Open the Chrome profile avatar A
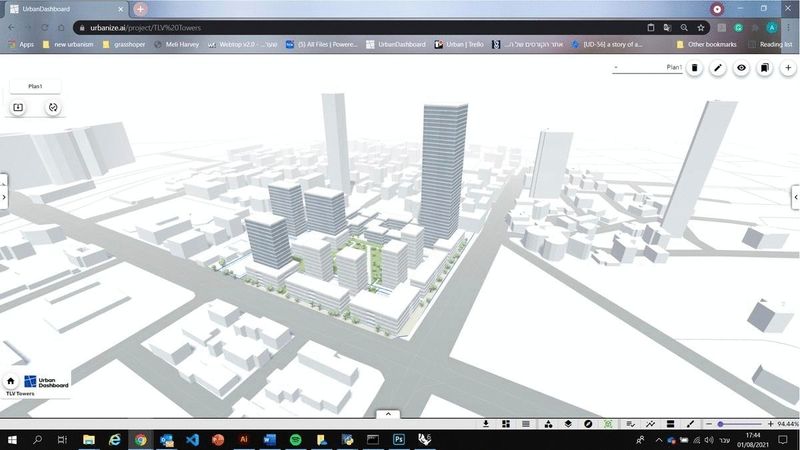The image size is (800, 450). (772, 28)
